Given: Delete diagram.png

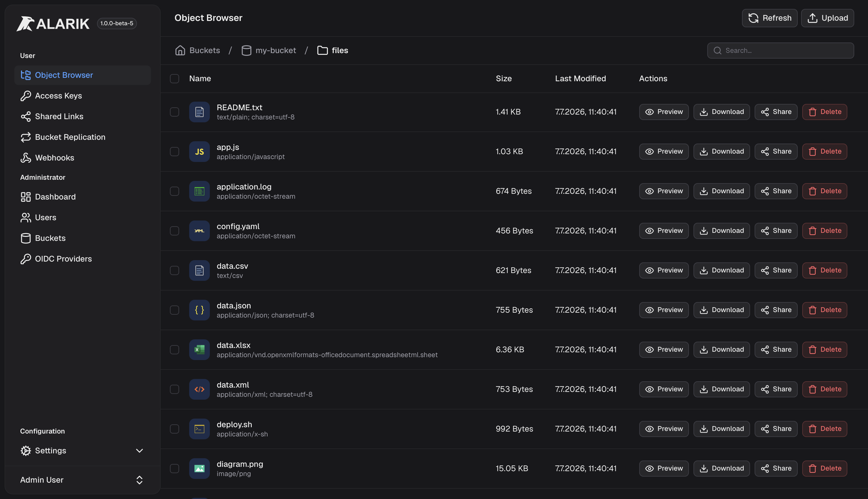Looking at the screenshot, I should point(824,469).
